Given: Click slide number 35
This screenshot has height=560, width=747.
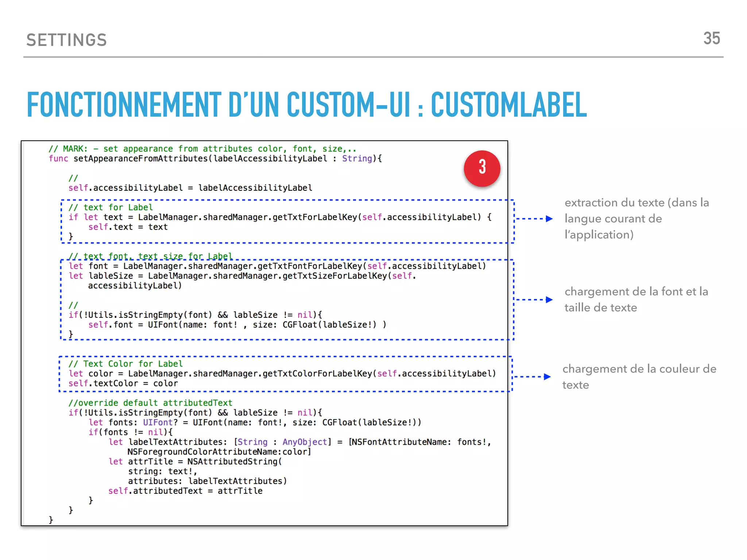Looking at the screenshot, I should tap(712, 38).
